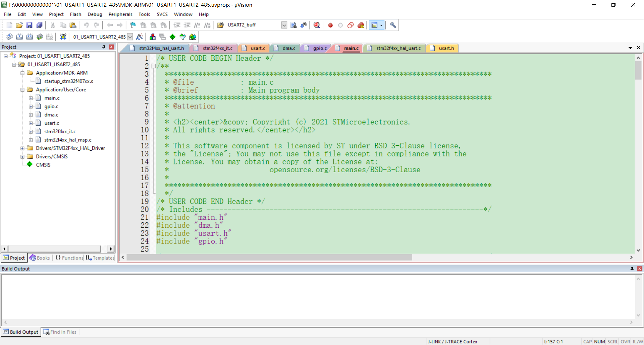Screen dimensions: 644x345
Task: Expand the main.c tree node
Action: point(31,98)
